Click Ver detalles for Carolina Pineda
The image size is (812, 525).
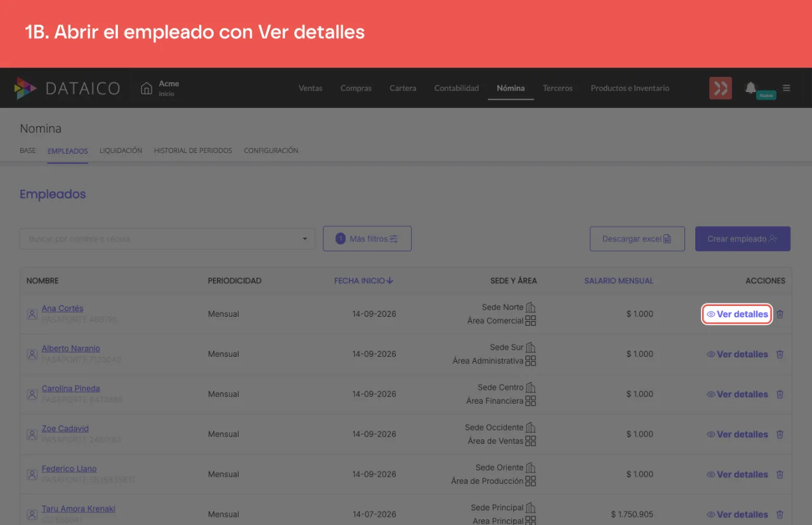click(737, 394)
